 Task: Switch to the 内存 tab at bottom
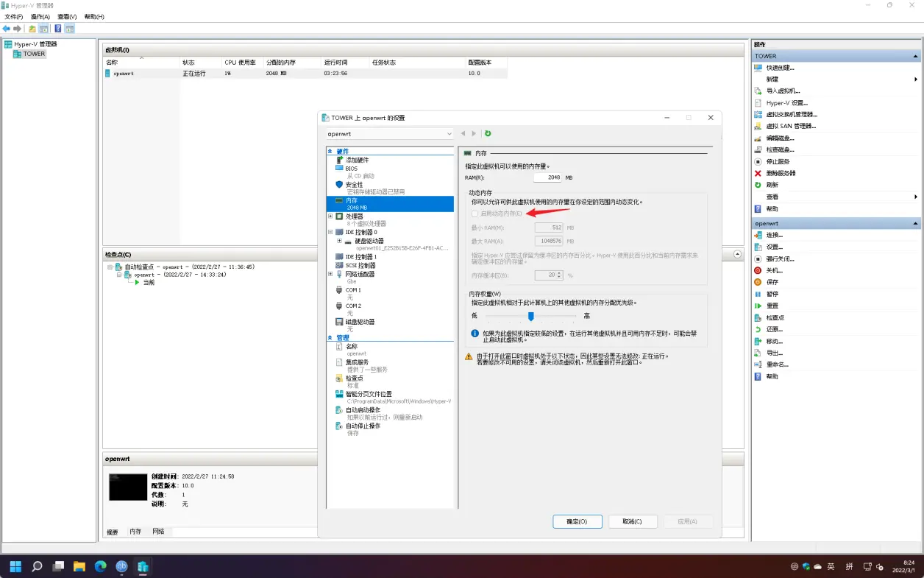[x=135, y=532]
